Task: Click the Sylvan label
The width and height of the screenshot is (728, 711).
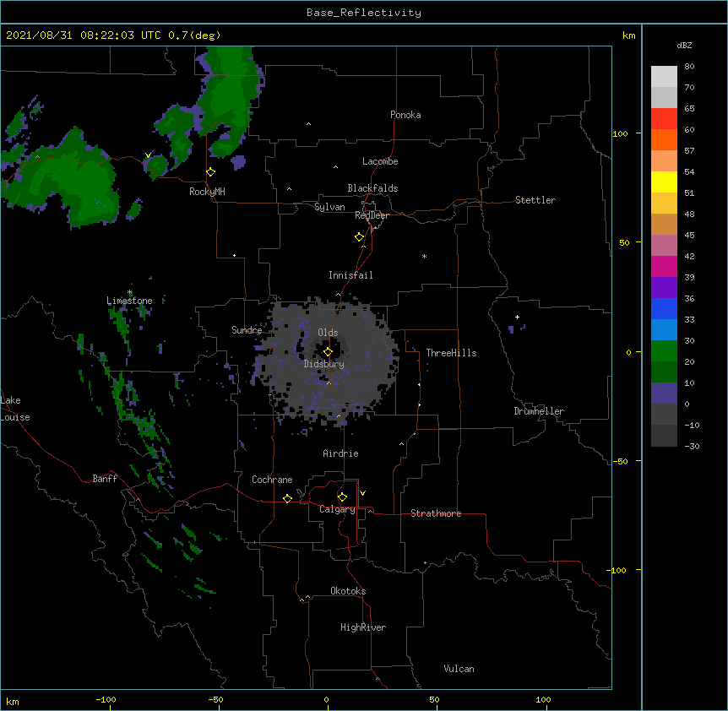Action: 329,207
